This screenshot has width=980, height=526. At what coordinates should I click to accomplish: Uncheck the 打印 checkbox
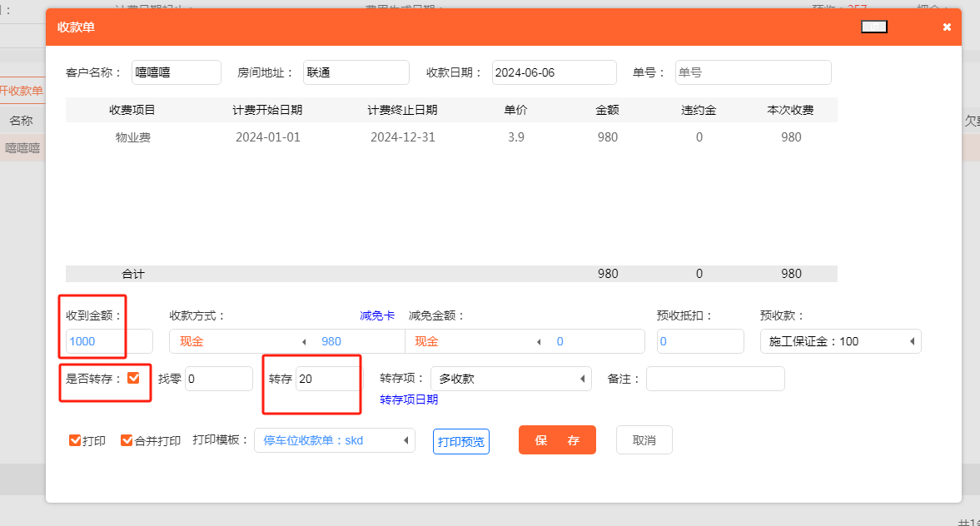[x=75, y=440]
